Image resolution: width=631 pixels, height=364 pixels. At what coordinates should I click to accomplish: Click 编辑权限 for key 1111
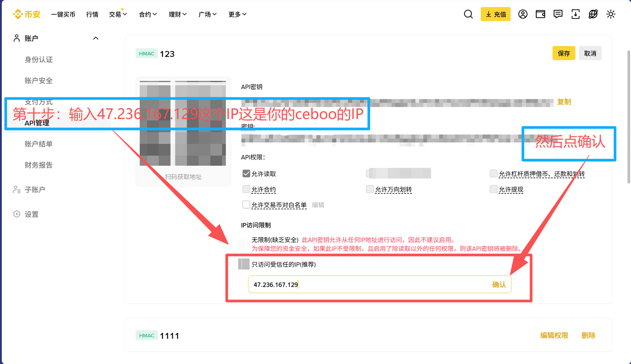click(x=554, y=335)
